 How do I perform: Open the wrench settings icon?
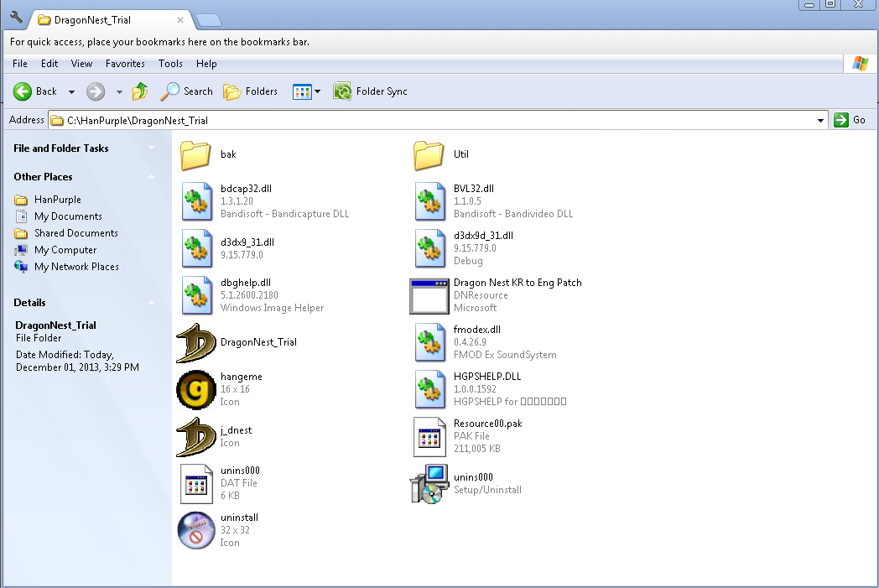coord(16,18)
